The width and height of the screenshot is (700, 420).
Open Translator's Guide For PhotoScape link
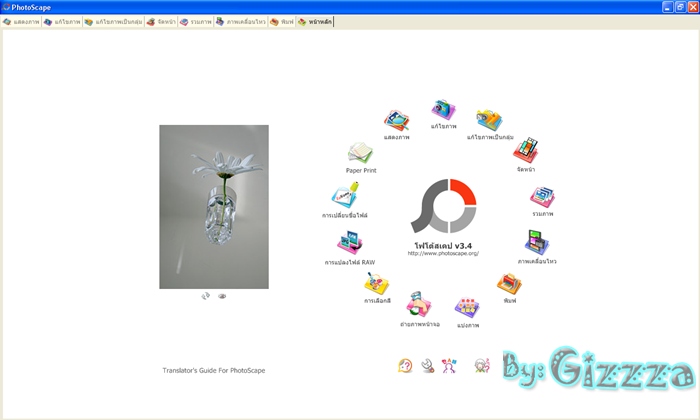click(214, 370)
